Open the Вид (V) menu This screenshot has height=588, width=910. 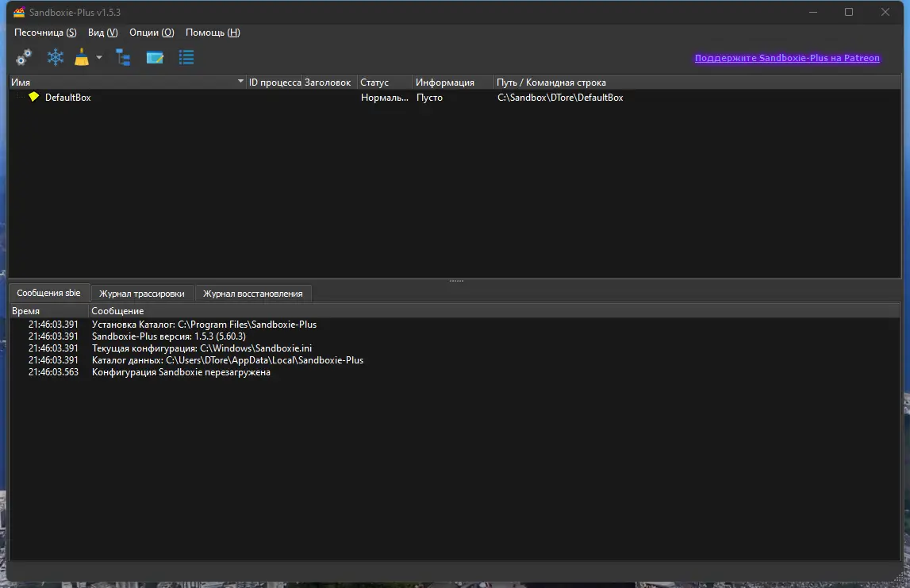coord(102,33)
